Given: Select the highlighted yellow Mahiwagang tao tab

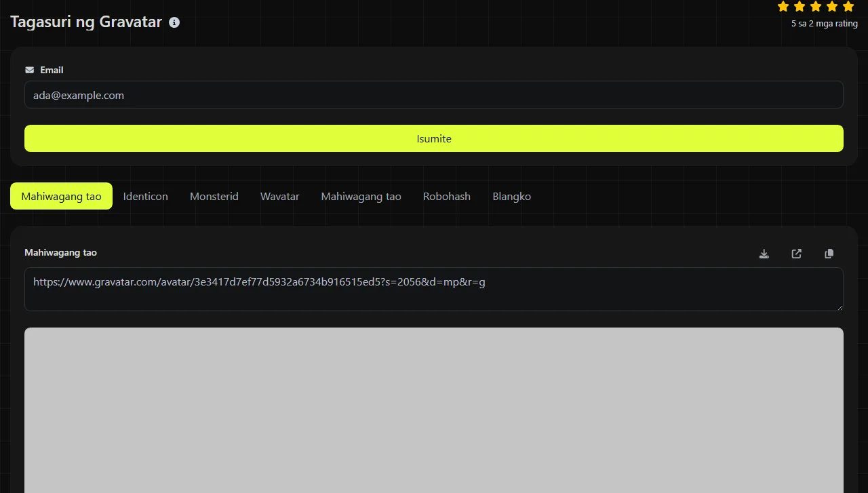Looking at the screenshot, I should coord(61,196).
